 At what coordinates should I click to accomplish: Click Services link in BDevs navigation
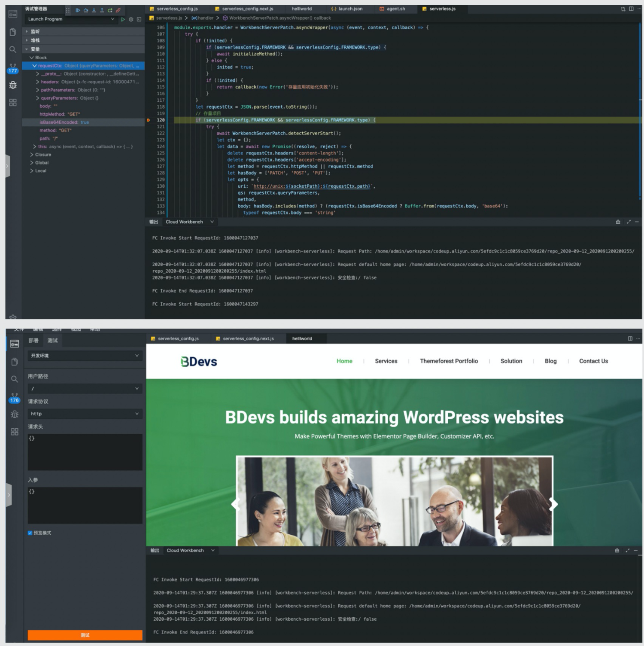coord(386,361)
